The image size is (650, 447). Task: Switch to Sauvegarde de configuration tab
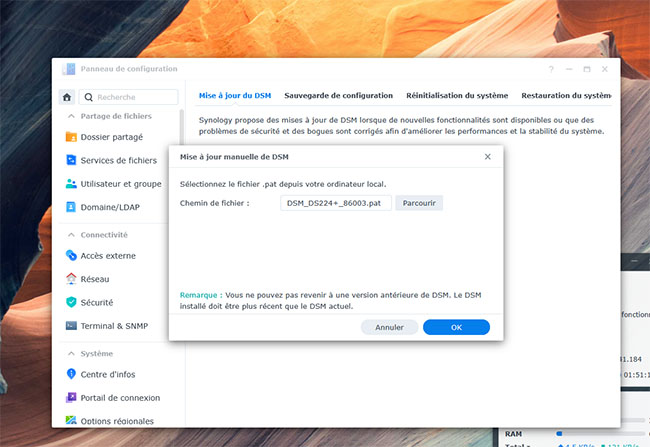click(x=338, y=95)
